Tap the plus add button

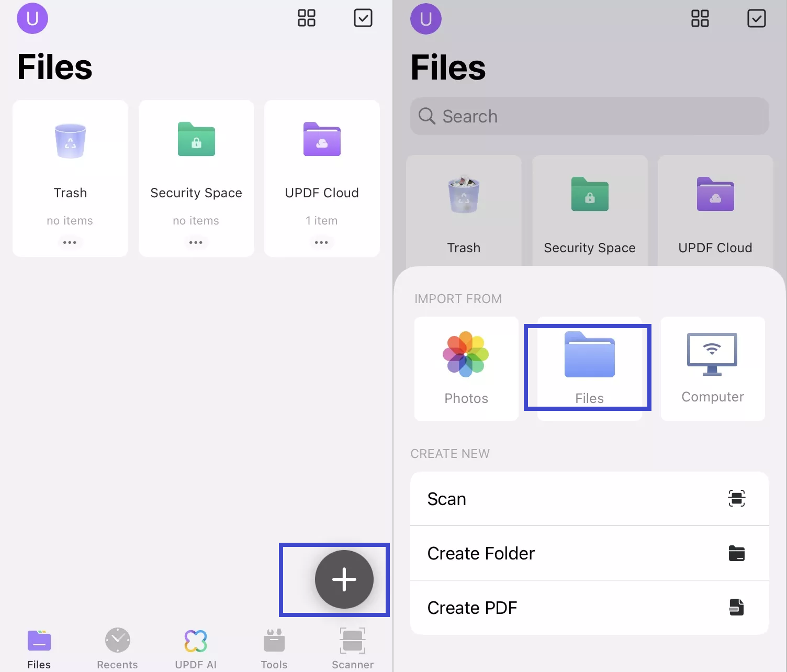(x=344, y=579)
